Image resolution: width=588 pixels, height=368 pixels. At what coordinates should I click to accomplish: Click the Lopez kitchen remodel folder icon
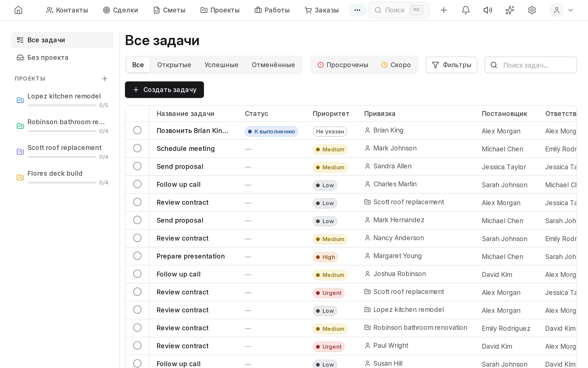point(20,100)
